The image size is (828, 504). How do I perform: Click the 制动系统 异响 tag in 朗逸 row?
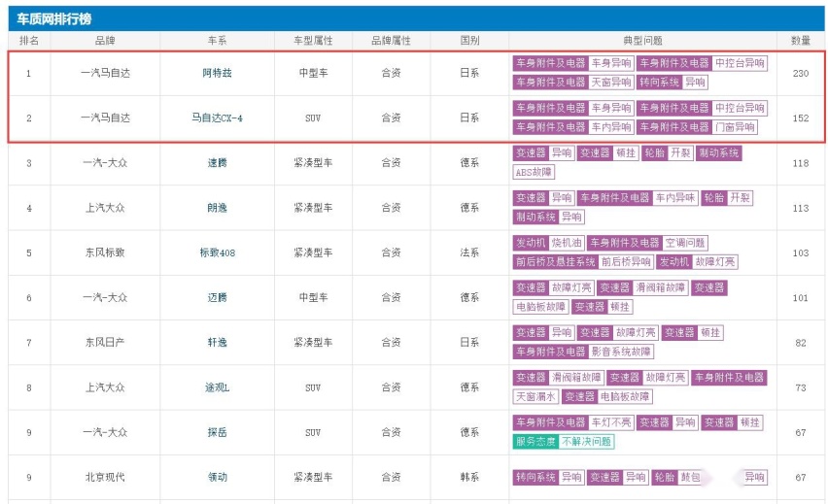coord(549,217)
